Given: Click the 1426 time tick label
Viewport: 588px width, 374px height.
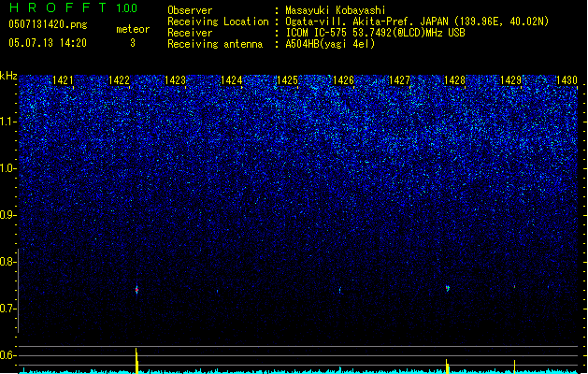Looking at the screenshot, I should pos(343,80).
